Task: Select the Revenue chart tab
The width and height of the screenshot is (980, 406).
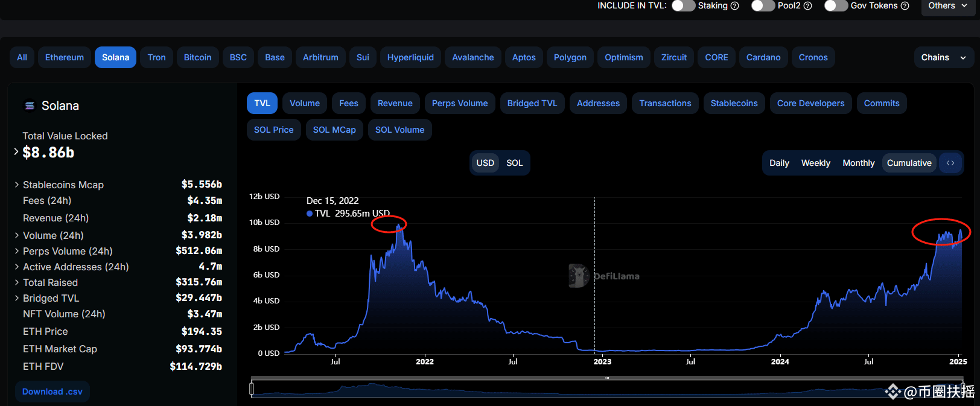Action: point(395,103)
